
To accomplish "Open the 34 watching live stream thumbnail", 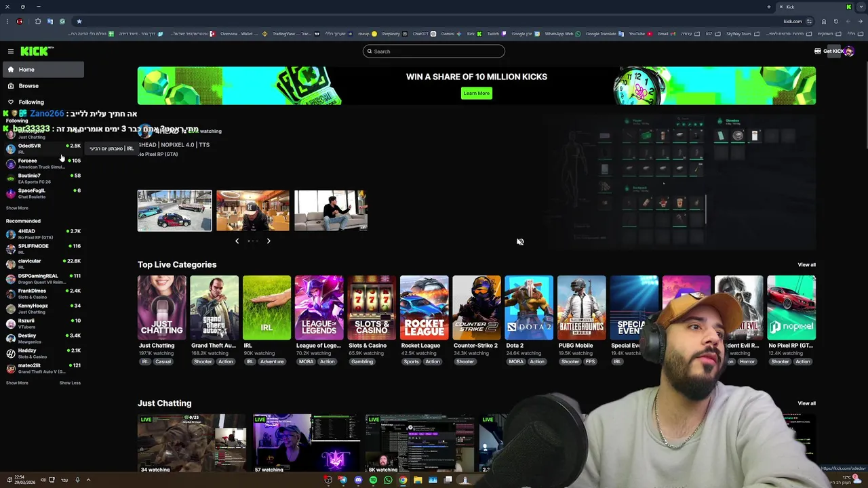I will pos(192,444).
